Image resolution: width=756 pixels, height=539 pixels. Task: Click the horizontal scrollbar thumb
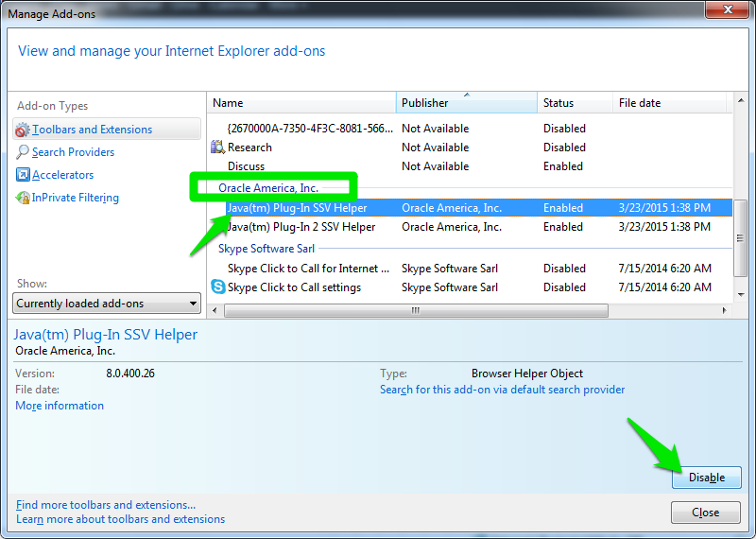coord(416,310)
